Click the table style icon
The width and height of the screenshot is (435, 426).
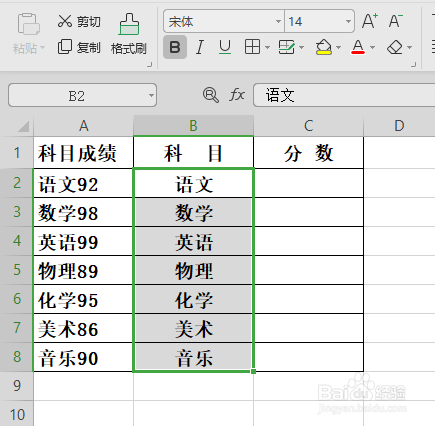click(286, 47)
